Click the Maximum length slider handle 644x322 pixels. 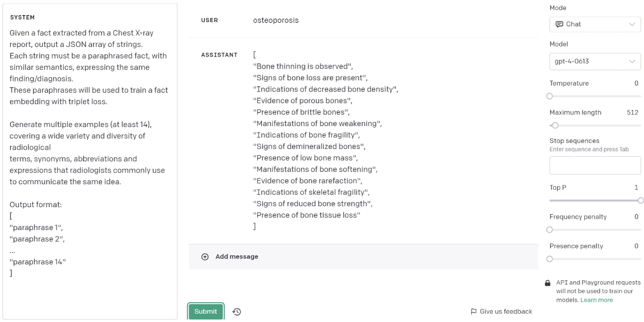[x=555, y=125]
